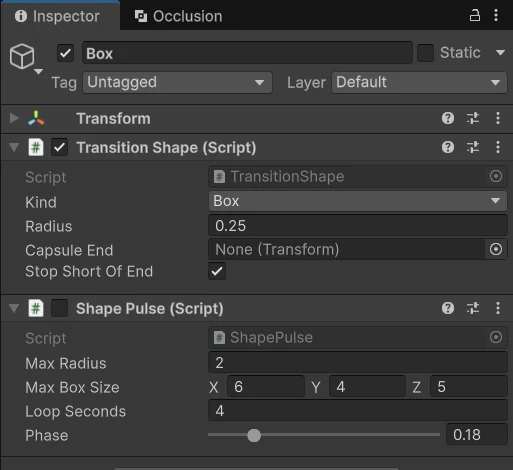Open Transition Shape presets icon

coord(473,147)
